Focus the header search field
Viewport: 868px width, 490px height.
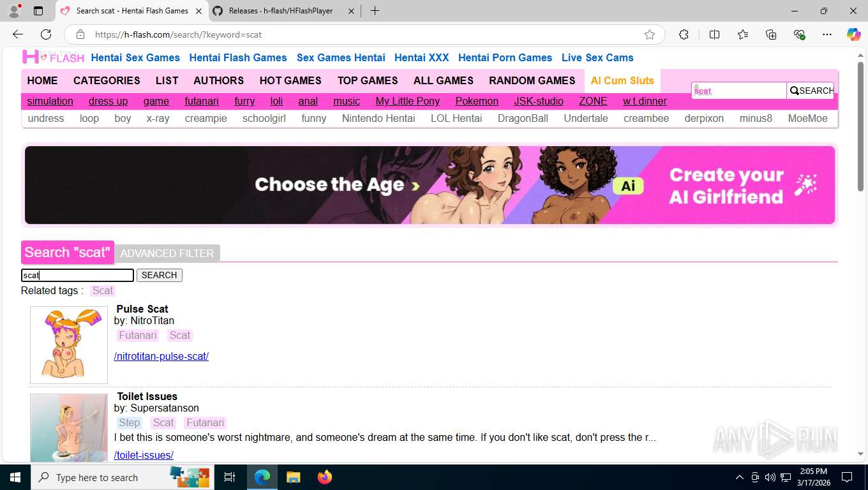pos(739,91)
